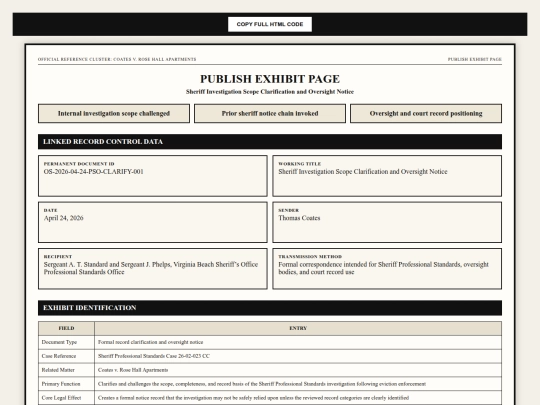The height and width of the screenshot is (405, 540).
Task: Click the 'EXHIBIT IDENTIFICATION' section bar
Action: pyautogui.click(x=270, y=308)
